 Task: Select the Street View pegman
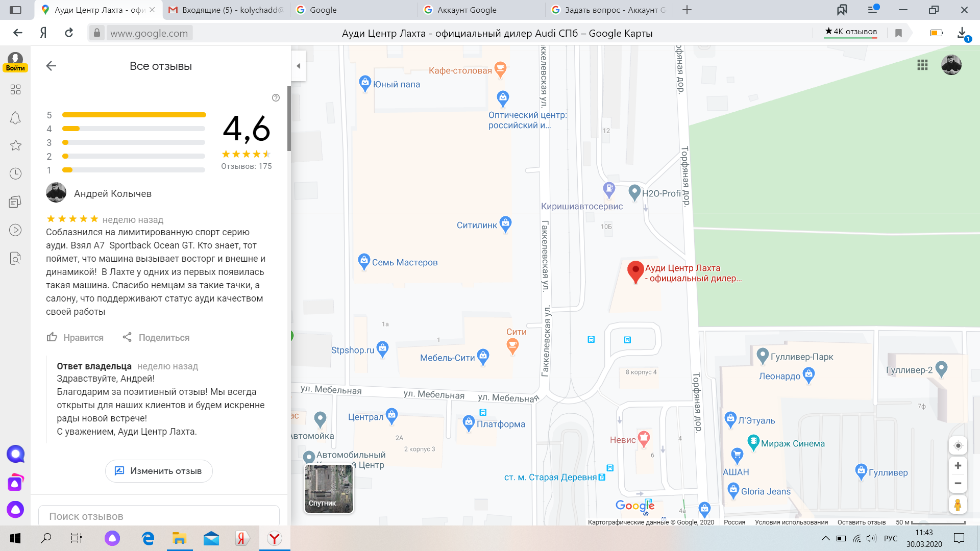[x=958, y=505]
